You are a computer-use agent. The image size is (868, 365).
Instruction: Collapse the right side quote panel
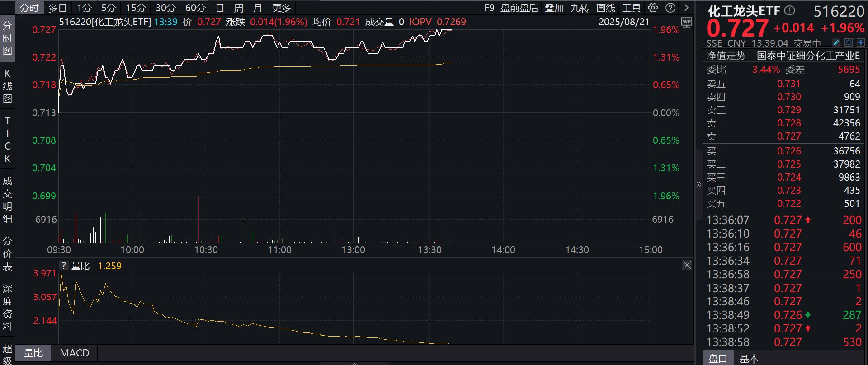[x=699, y=184]
